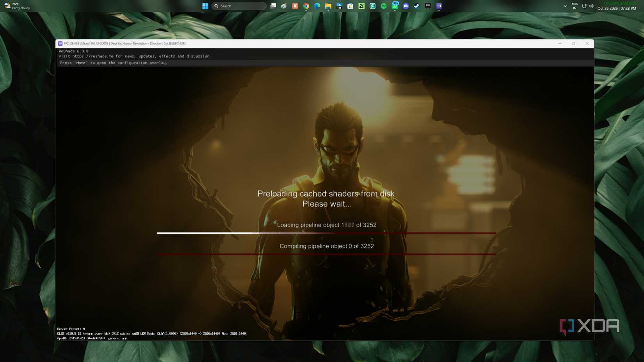Image resolution: width=644 pixels, height=362 pixels.
Task: Click the 'Compiling pipeline object 0 of 3252' text
Action: [327, 246]
